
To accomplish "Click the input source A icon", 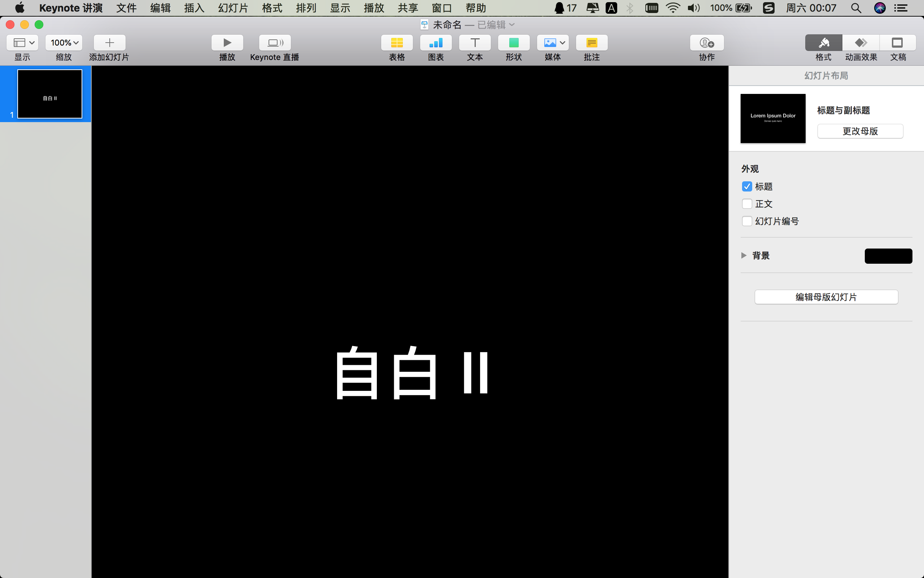I will pos(611,8).
